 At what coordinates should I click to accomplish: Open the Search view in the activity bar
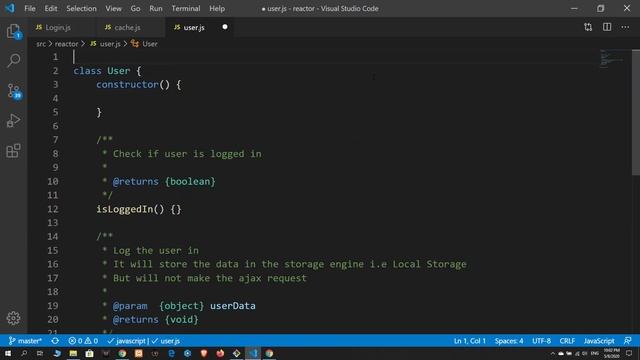pos(13,60)
